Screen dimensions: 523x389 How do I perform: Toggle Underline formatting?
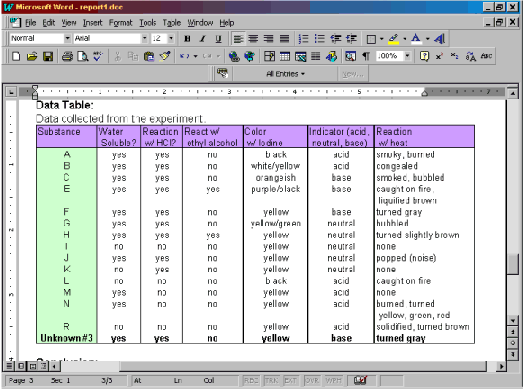(x=218, y=39)
